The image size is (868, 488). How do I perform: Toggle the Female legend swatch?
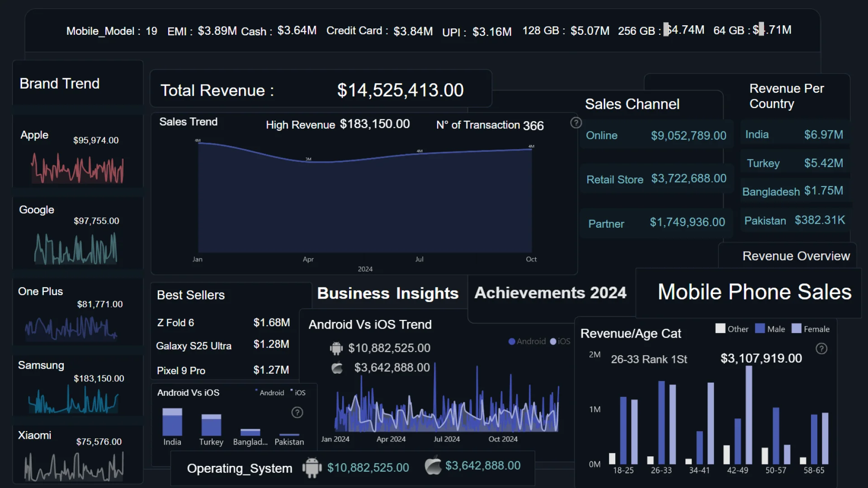pos(797,328)
